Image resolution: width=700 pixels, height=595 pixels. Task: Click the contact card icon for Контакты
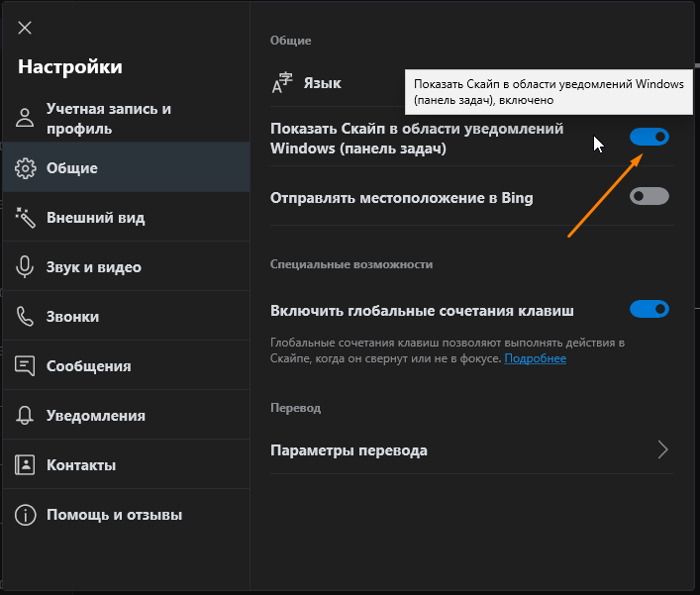pyautogui.click(x=25, y=464)
